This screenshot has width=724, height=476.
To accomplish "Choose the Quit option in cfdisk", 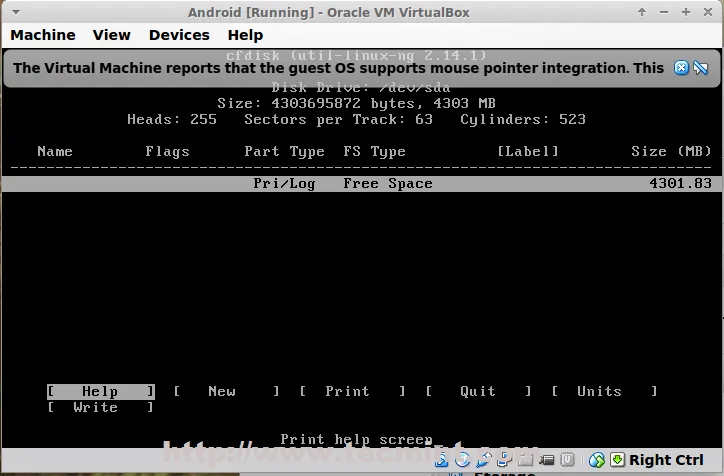I will pyautogui.click(x=478, y=391).
